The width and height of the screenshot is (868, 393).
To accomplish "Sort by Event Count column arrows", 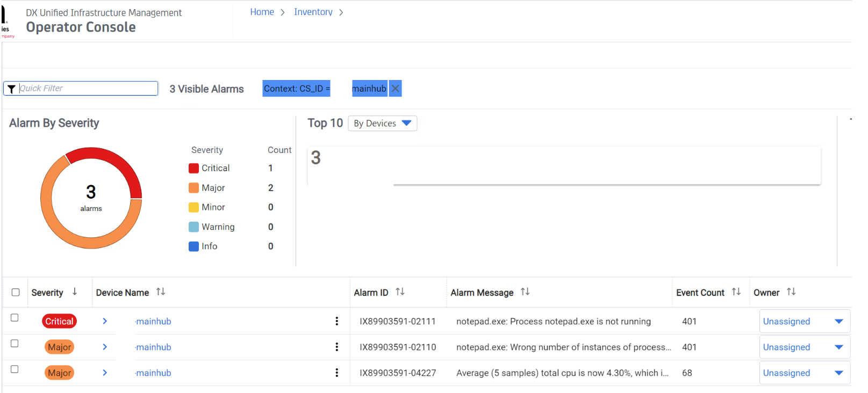I will coord(736,292).
